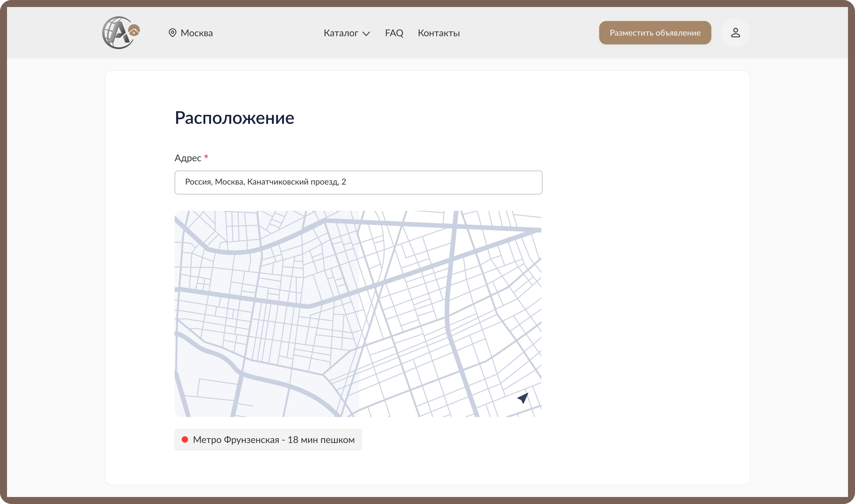Click the Расположение heading
The image size is (855, 504).
(234, 118)
